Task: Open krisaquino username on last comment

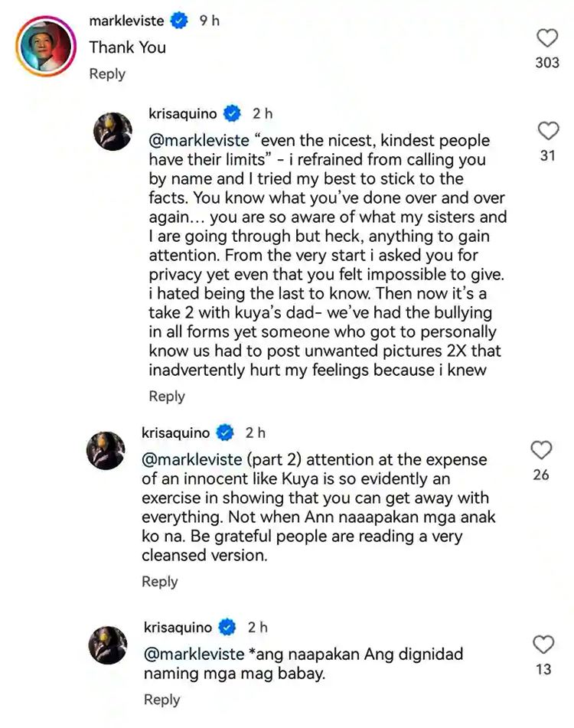Action: (178, 627)
